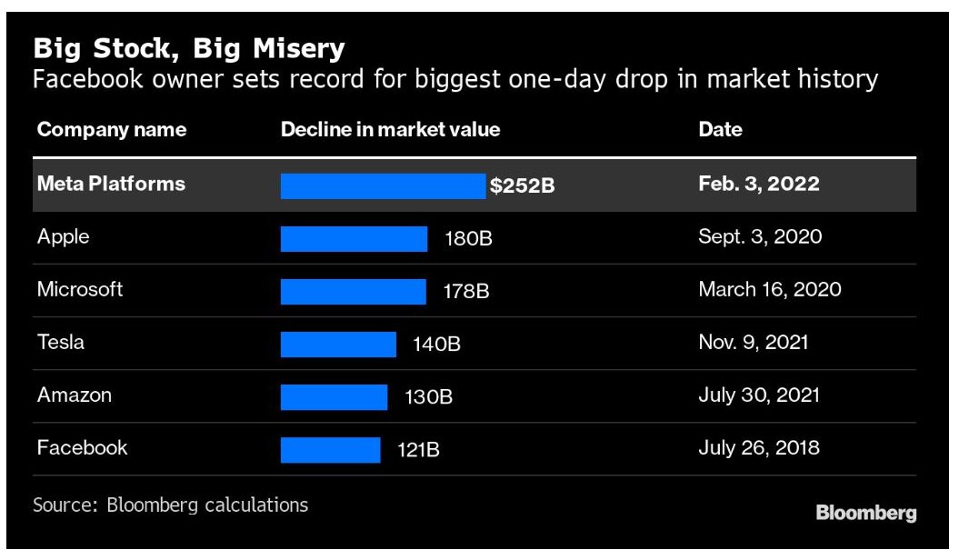Select Tesla's blue decline bar
This screenshot has height=560, width=959.
point(338,345)
